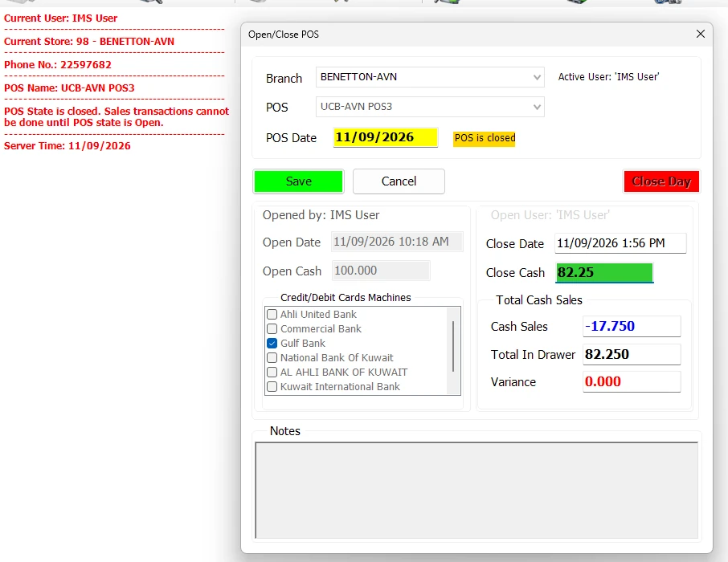This screenshot has height=562, width=728.
Task: Click the Variance value field
Action: 632,382
